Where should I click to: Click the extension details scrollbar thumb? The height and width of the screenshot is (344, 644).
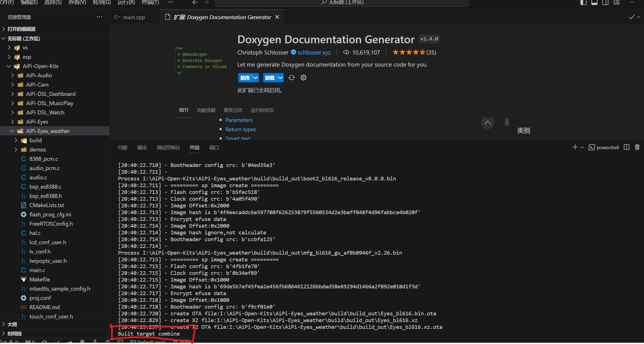(x=507, y=122)
